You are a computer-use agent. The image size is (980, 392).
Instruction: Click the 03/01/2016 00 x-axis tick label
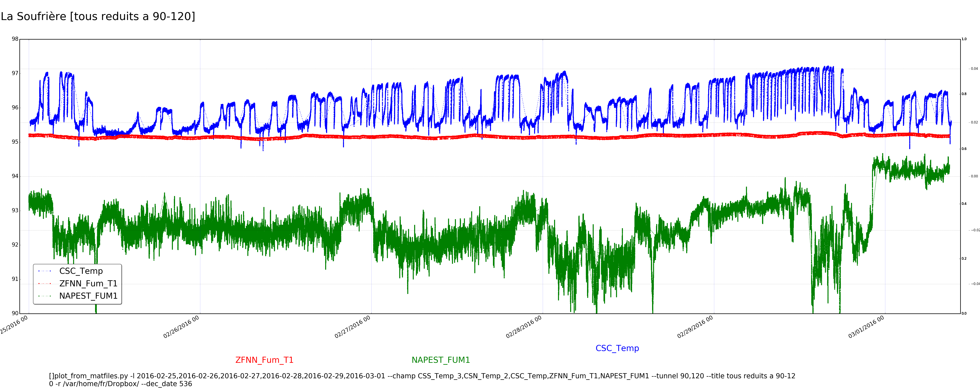tap(866, 327)
